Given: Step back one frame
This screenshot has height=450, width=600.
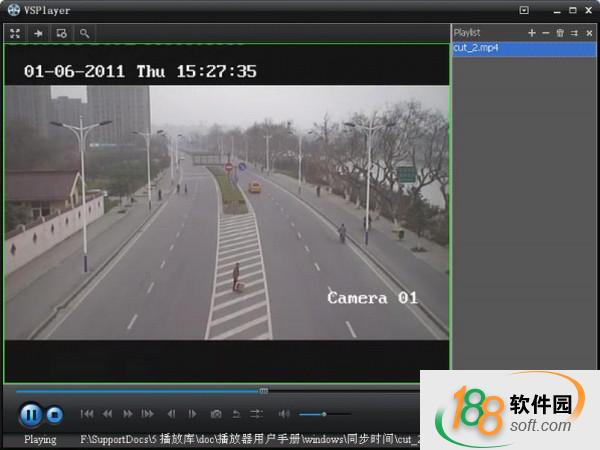Looking at the screenshot, I should point(172,414).
